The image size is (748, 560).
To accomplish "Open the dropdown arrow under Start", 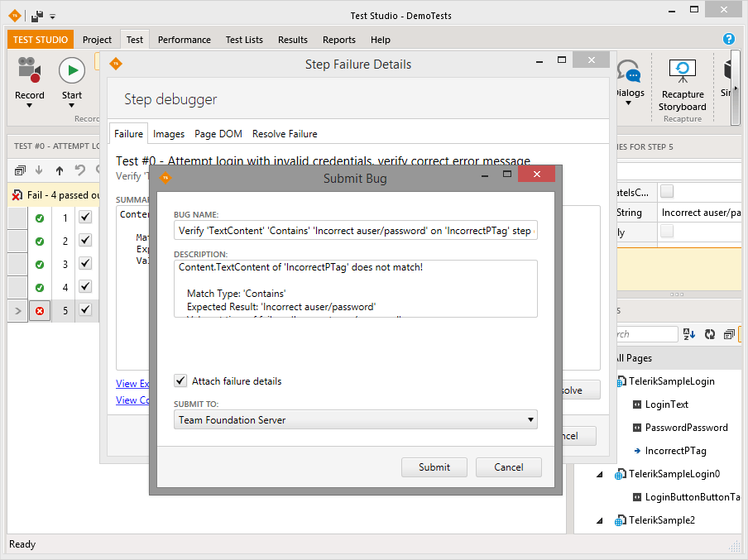I will click(x=71, y=105).
